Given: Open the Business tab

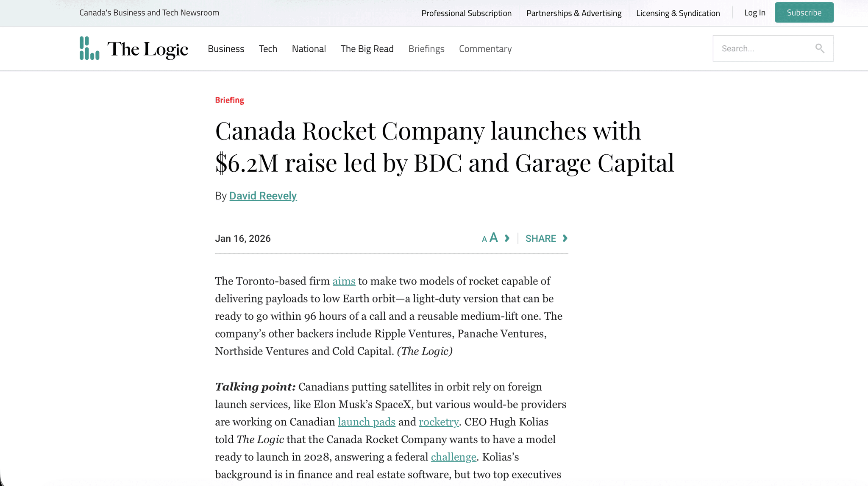Looking at the screenshot, I should (x=226, y=48).
